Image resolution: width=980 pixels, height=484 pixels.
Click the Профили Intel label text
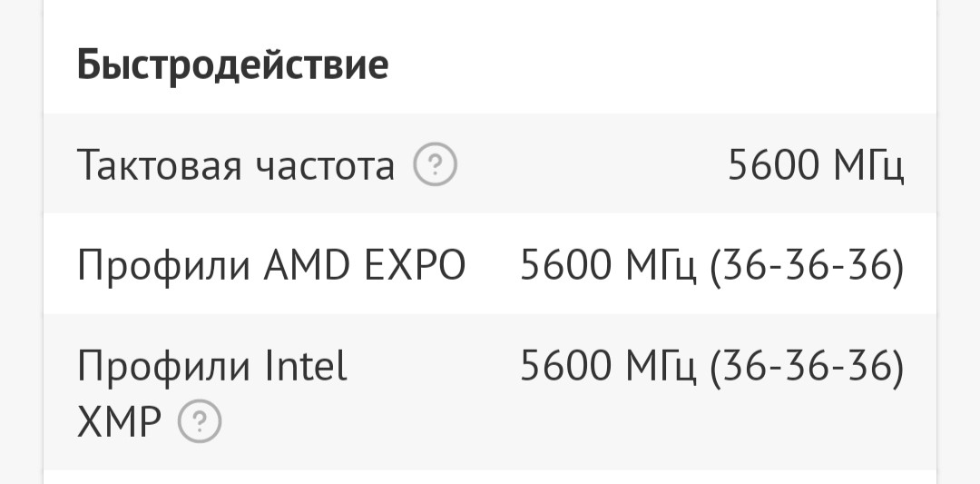(211, 366)
